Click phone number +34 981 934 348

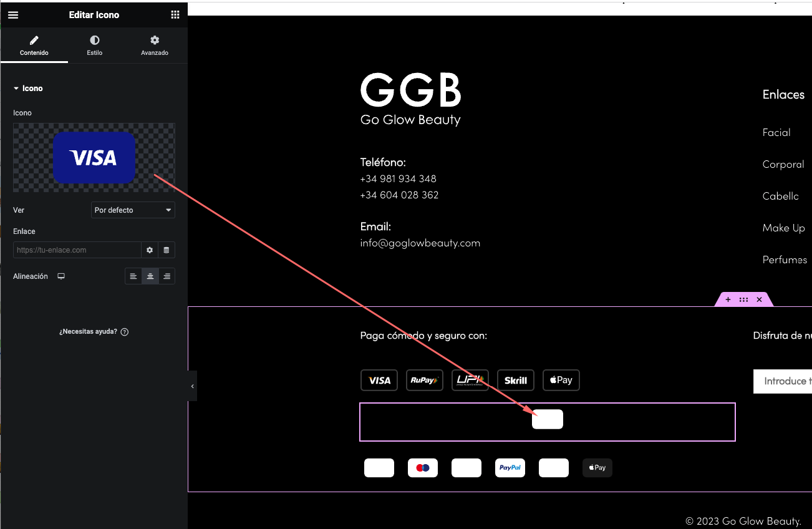point(399,179)
